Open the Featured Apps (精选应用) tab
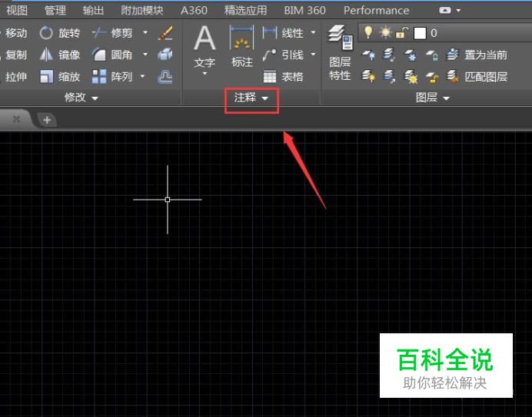532x417 pixels. coord(246,11)
